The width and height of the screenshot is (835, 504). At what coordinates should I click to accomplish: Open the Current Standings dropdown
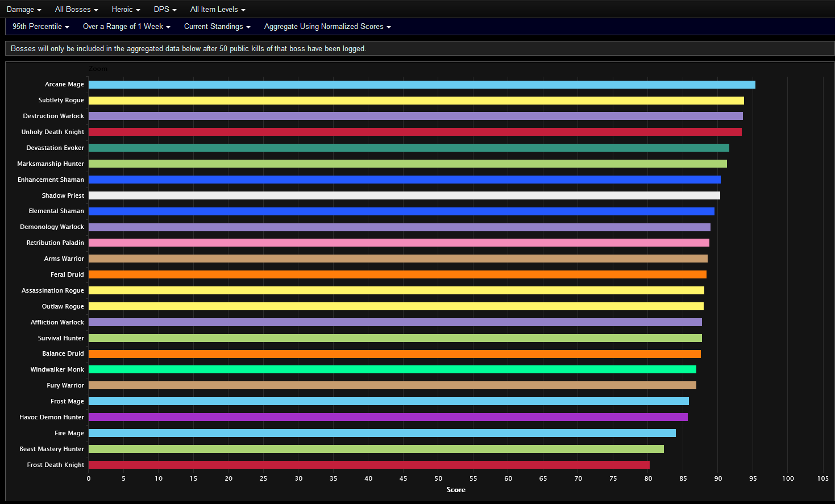[217, 27]
